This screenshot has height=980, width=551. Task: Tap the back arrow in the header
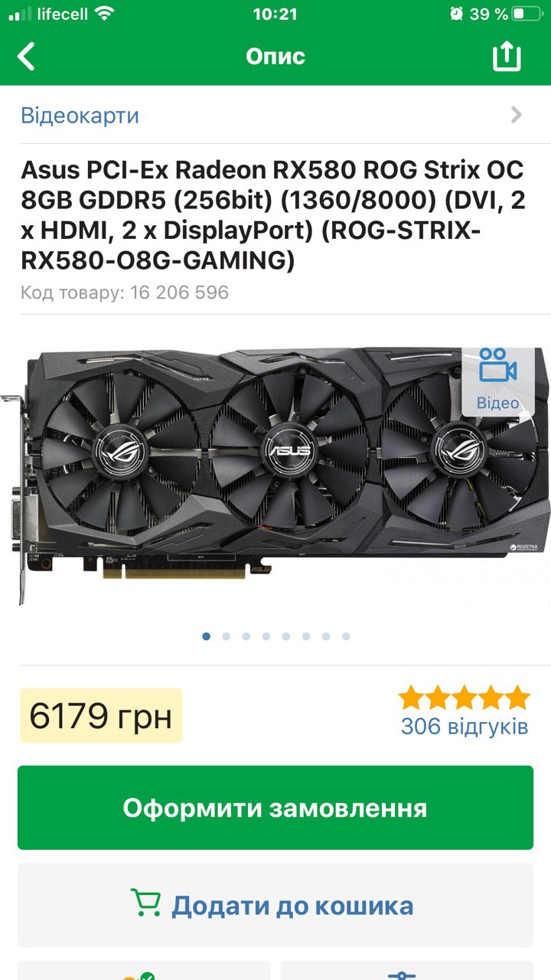point(27,57)
